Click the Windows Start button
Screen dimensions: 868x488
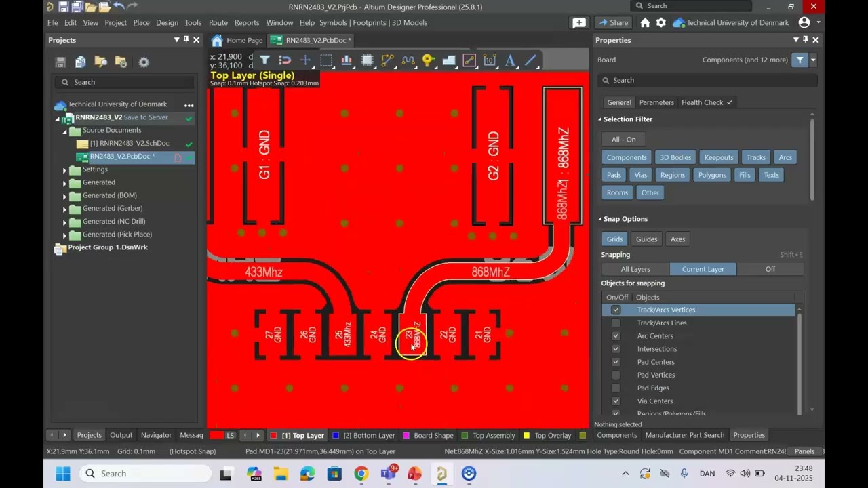(62, 473)
